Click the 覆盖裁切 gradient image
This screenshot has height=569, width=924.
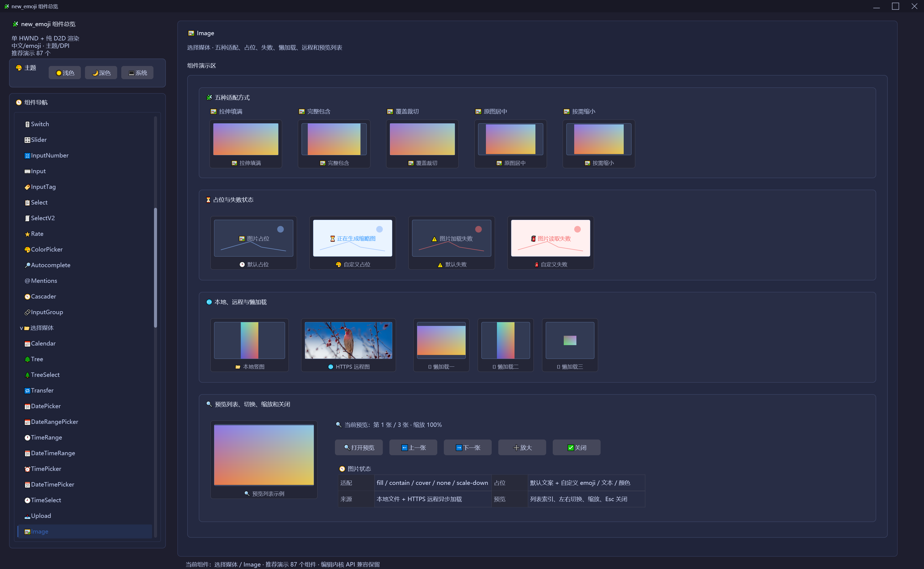click(422, 139)
